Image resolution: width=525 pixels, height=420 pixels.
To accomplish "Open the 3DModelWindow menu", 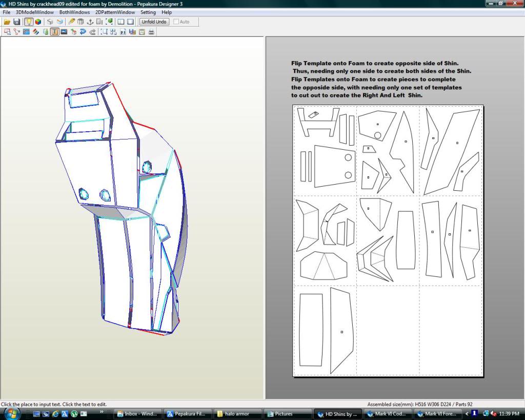I will (35, 12).
